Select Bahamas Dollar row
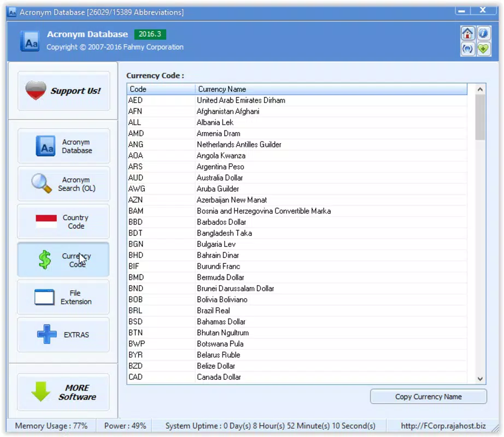Screen dimensions: 504x437 pos(297,322)
